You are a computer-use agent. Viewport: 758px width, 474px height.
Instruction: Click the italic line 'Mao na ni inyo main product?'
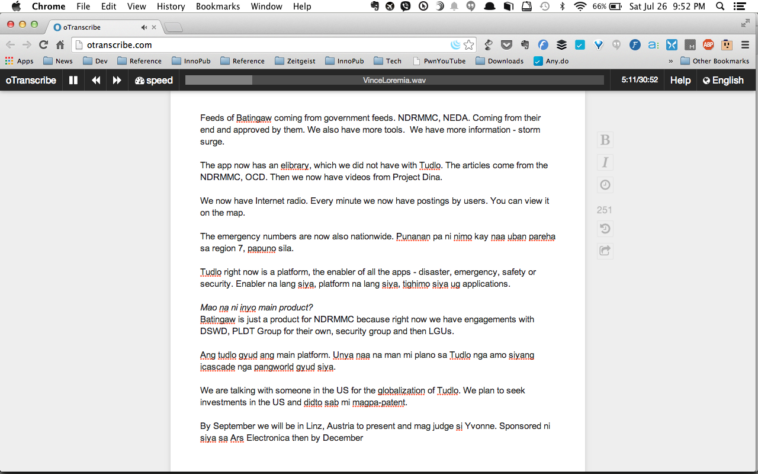coord(256,307)
